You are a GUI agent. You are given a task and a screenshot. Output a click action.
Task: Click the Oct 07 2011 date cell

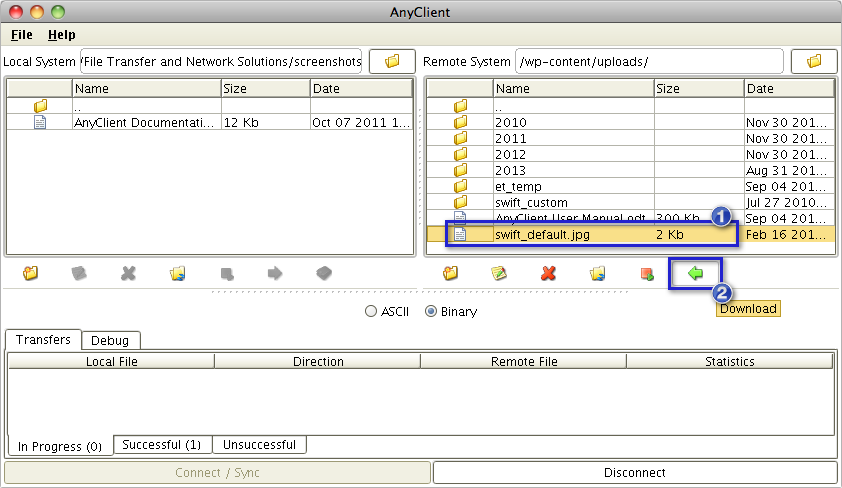point(361,122)
